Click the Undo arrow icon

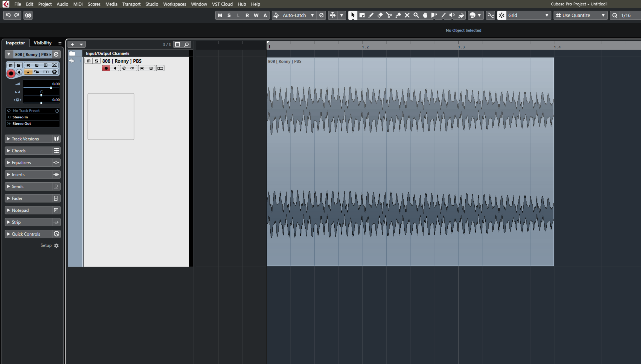tap(8, 15)
